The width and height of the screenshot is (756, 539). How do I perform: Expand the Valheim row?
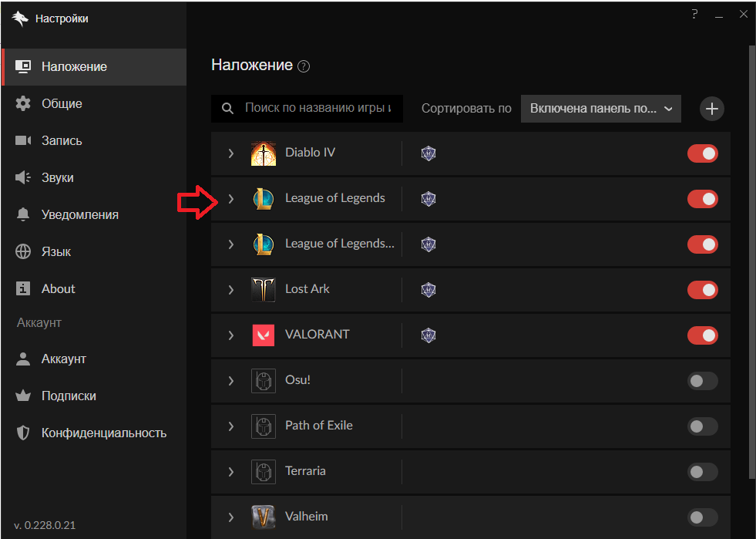(231, 517)
